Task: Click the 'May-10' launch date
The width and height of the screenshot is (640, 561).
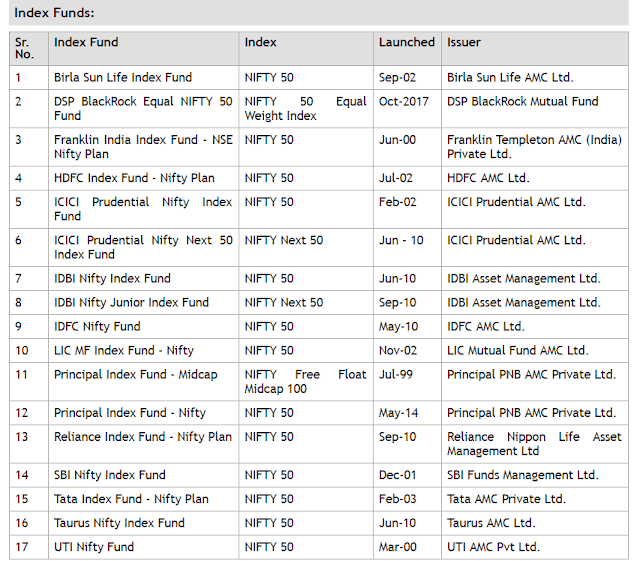Action: click(398, 327)
